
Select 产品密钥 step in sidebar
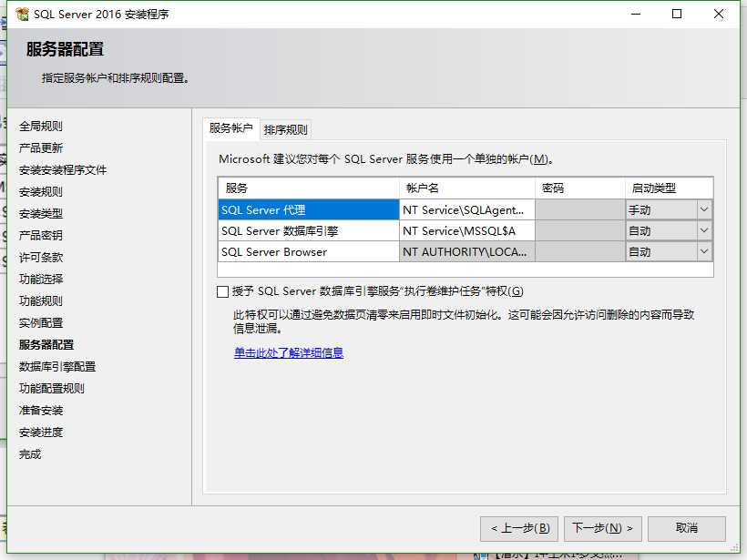[41, 235]
